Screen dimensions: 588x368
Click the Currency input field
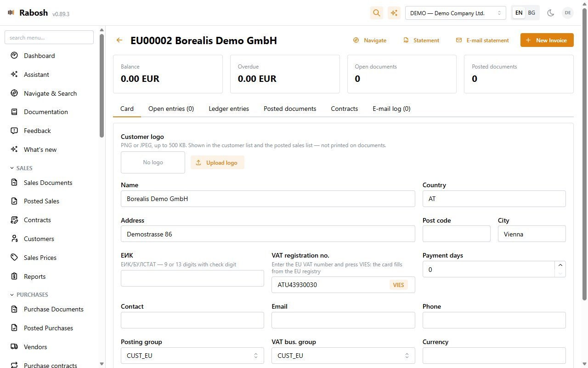pos(494,356)
